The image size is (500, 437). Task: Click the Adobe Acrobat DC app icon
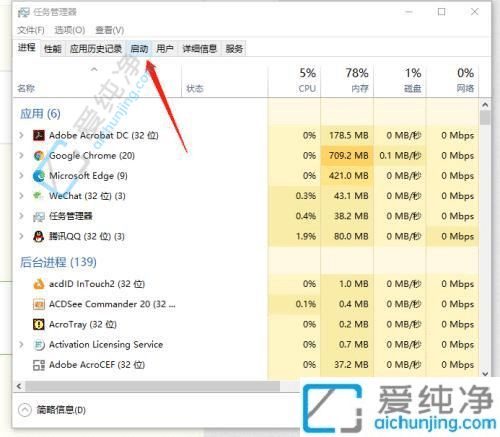[39, 135]
